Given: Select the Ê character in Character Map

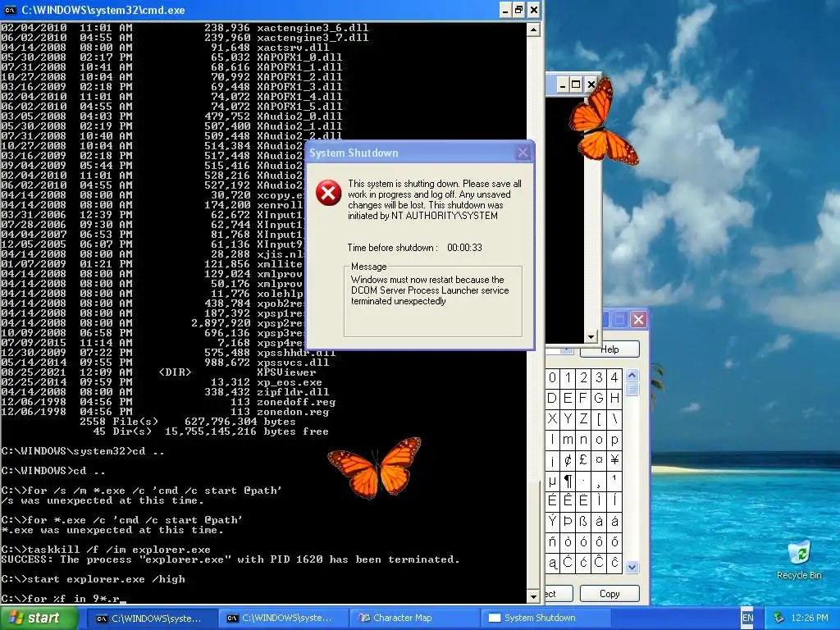Looking at the screenshot, I should [568, 500].
